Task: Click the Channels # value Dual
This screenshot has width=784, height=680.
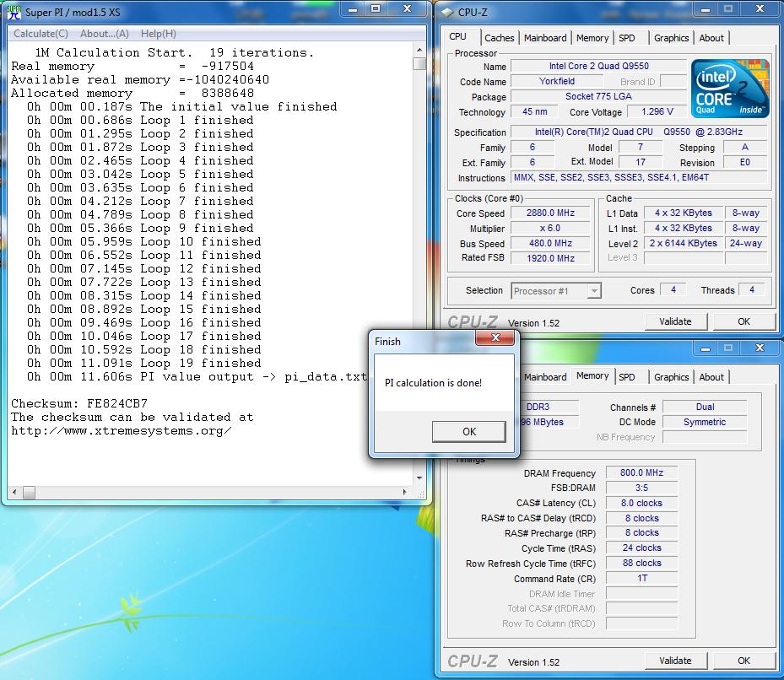Action: click(705, 407)
